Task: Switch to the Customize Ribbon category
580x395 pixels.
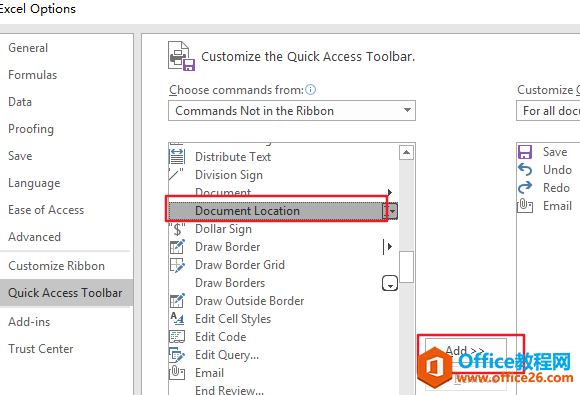Action: tap(56, 266)
